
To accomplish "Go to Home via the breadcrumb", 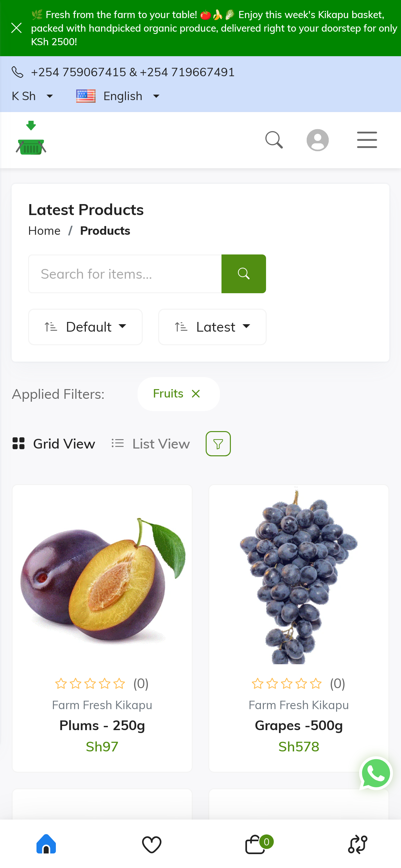I will pos(45,231).
